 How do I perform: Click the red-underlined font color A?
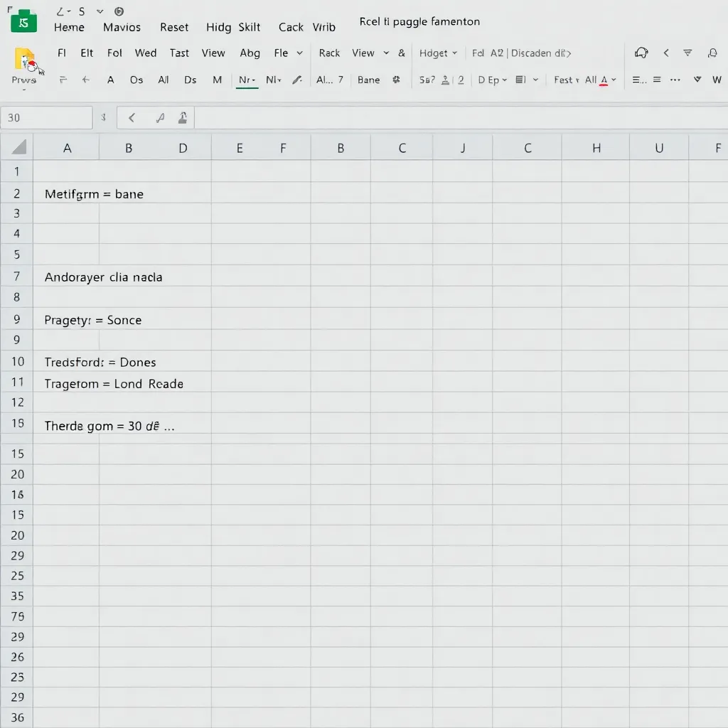click(x=604, y=80)
